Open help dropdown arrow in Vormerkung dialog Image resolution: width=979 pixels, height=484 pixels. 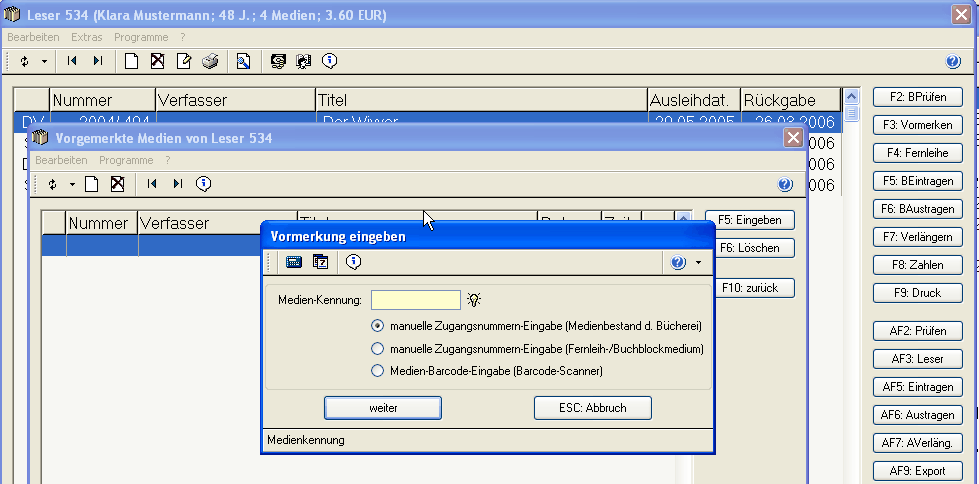(698, 262)
